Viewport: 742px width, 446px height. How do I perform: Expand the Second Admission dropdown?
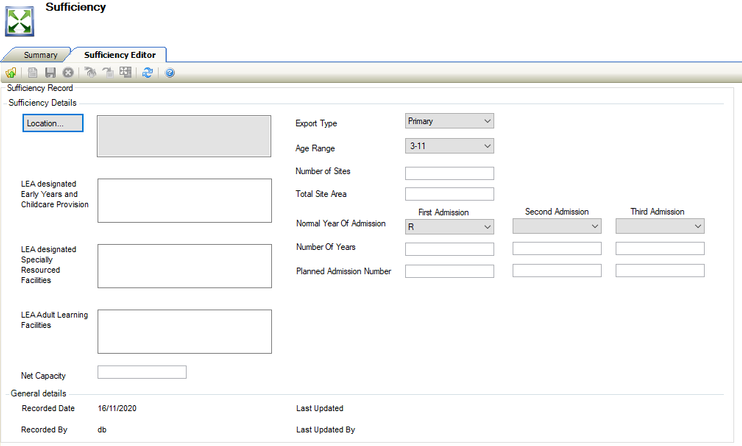[x=556, y=227]
